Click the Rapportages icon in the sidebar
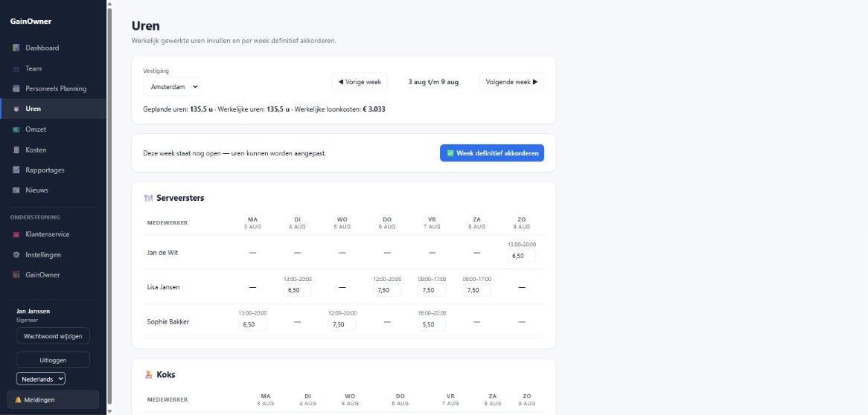This screenshot has width=868, height=415. pos(16,170)
